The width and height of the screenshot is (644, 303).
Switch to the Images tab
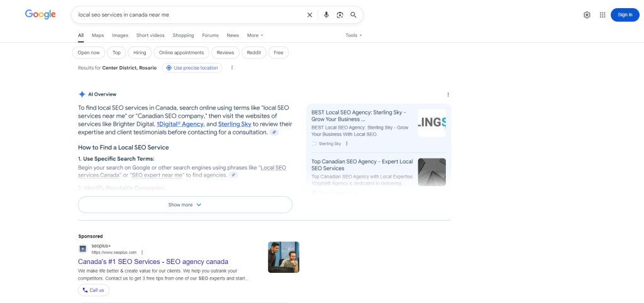[x=120, y=35]
